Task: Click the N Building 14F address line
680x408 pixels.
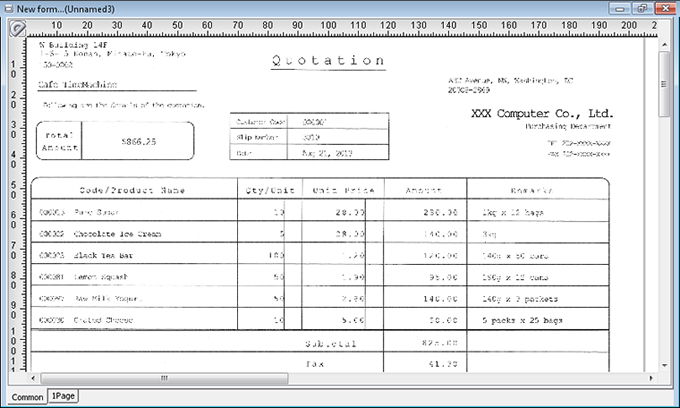Action: [73, 45]
